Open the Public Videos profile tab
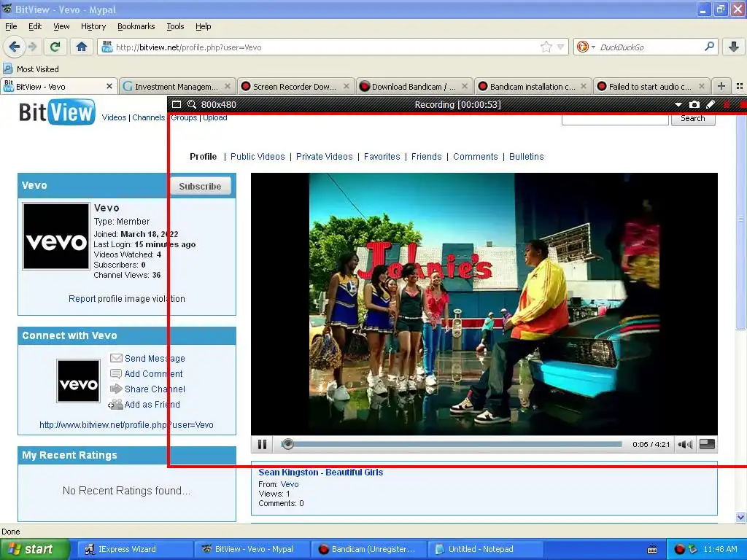Screen dimensions: 747x560 tap(258, 157)
